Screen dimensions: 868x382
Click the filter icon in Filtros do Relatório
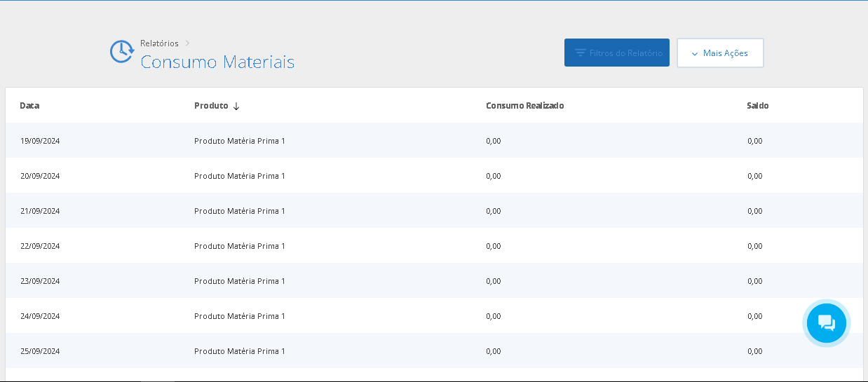(x=581, y=53)
